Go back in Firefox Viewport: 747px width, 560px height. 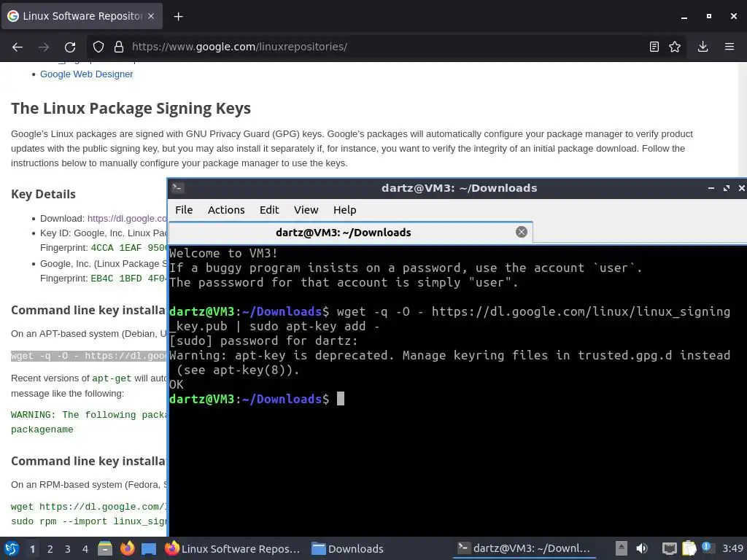click(x=18, y=47)
